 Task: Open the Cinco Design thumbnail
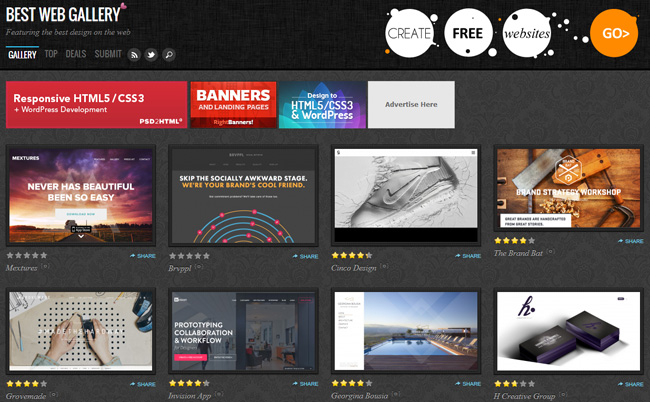pyautogui.click(x=406, y=195)
